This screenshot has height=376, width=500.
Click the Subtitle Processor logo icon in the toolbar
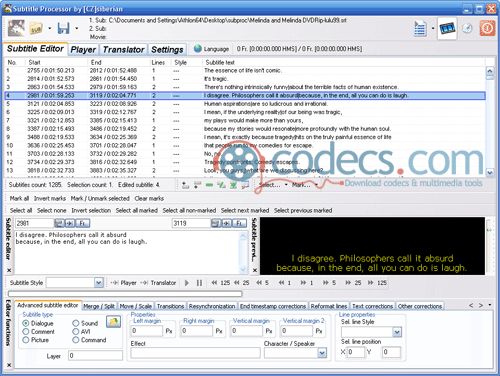point(16,28)
